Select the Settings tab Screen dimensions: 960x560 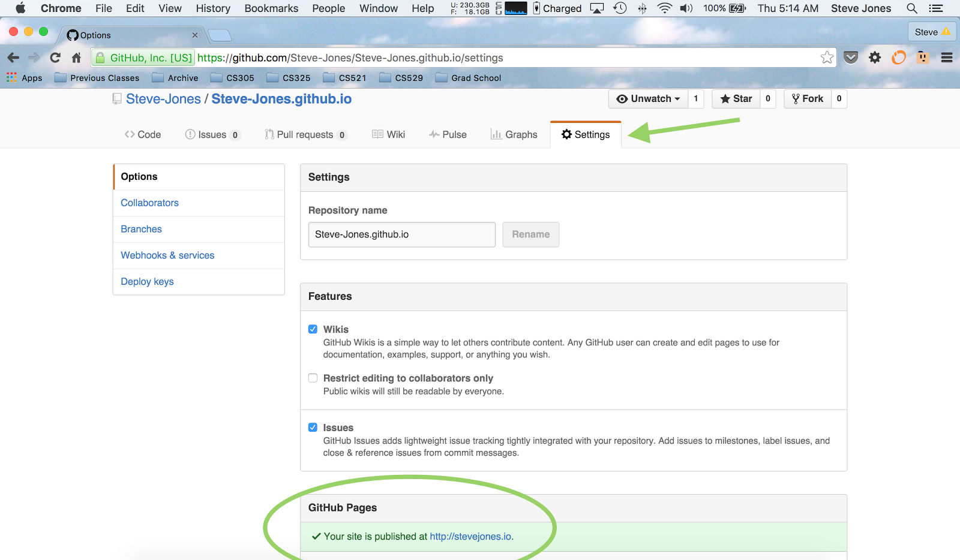[586, 134]
